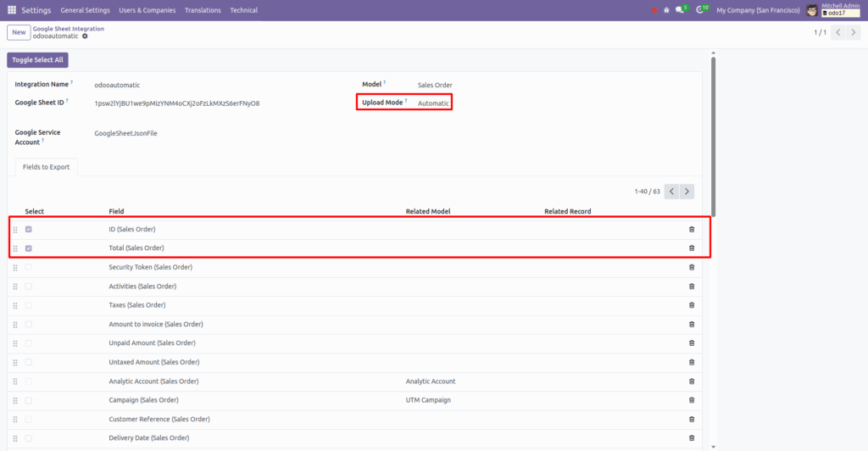This screenshot has height=451, width=868.
Task: Open the Upload Mode Automatic dropdown
Action: click(x=433, y=103)
